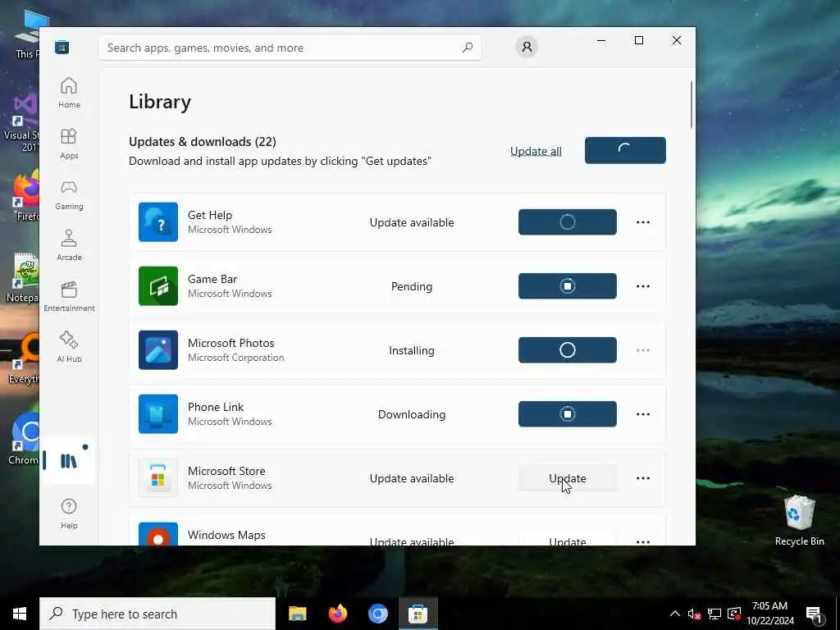Select Arcade in the sidebar
840x630 pixels.
[x=69, y=245]
